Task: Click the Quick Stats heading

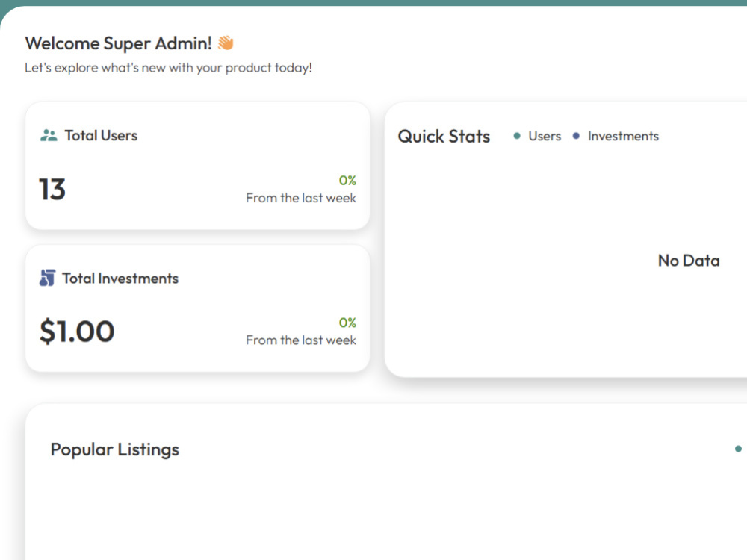Action: pos(444,137)
